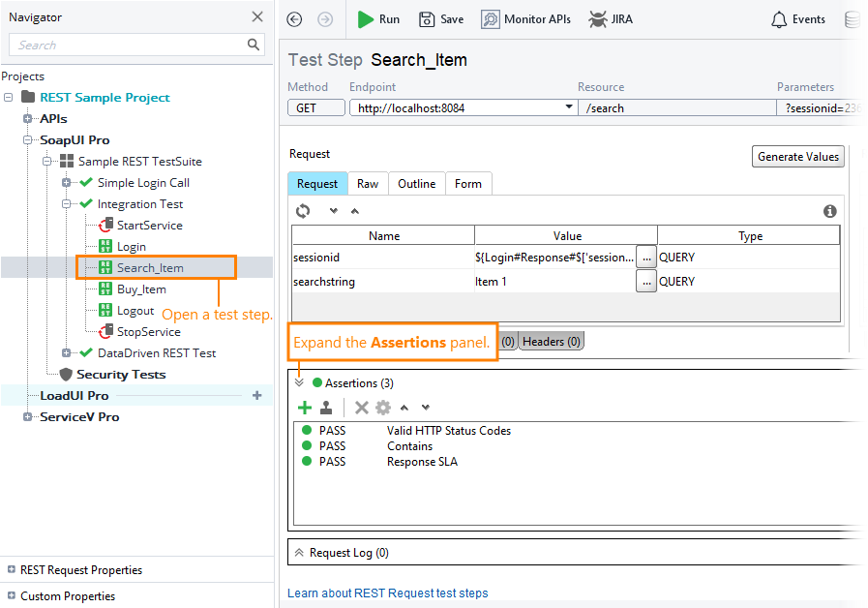
Task: Select the Buy_Item test step
Action: (x=141, y=289)
